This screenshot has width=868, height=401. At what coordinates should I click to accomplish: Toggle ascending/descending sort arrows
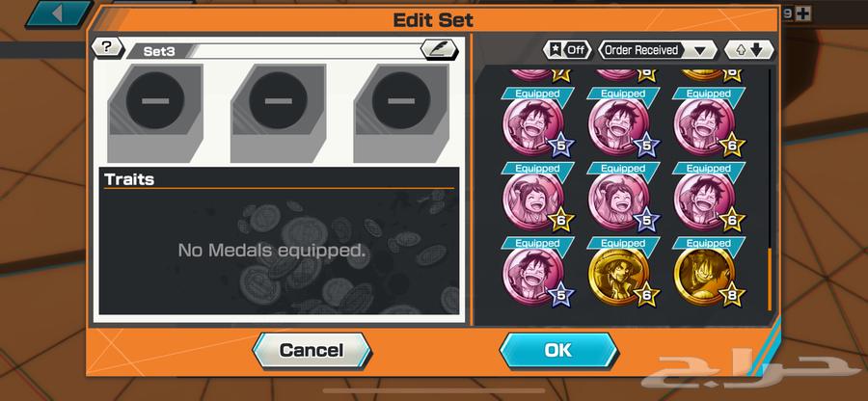[749, 50]
